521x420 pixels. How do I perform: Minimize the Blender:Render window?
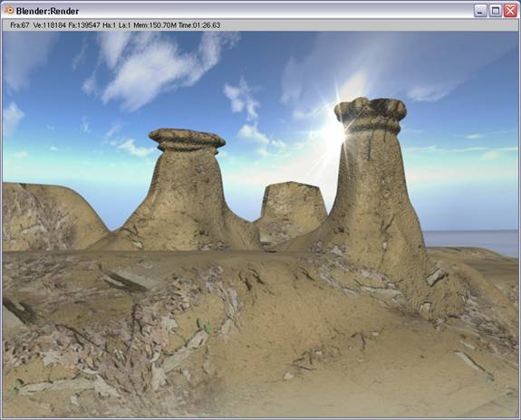pyautogui.click(x=480, y=11)
